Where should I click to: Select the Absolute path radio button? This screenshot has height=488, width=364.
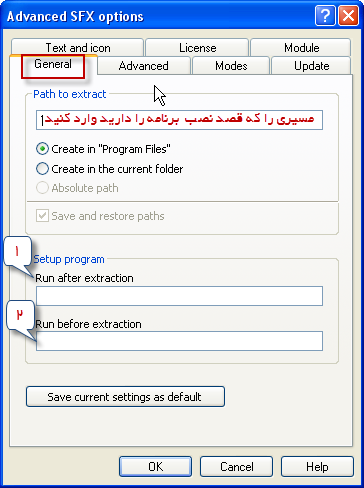click(42, 188)
